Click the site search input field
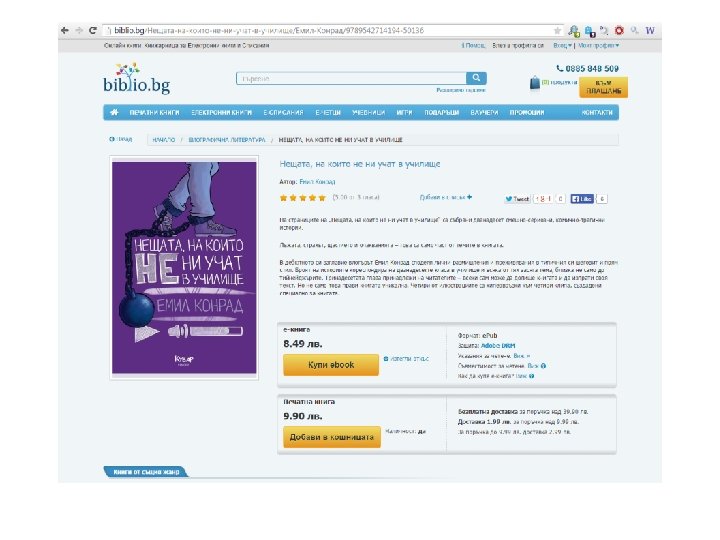Image resolution: width=720 pixels, height=540 pixels. (x=351, y=79)
